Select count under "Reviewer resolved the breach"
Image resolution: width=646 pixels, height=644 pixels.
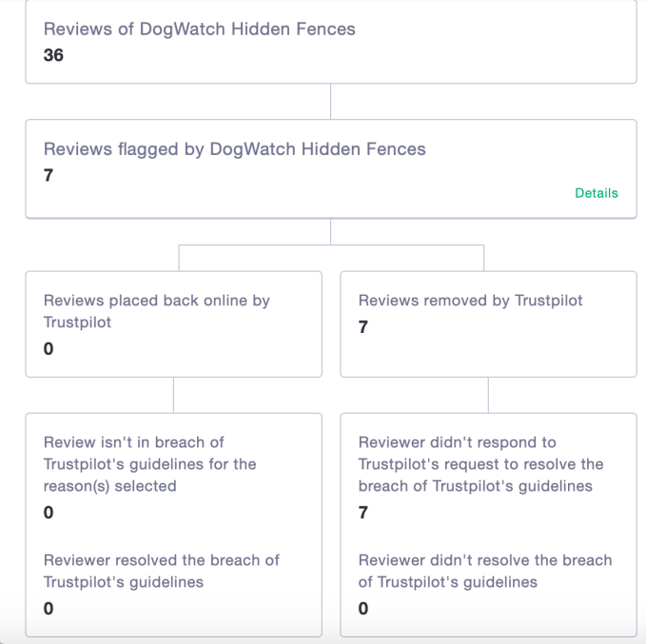(49, 608)
